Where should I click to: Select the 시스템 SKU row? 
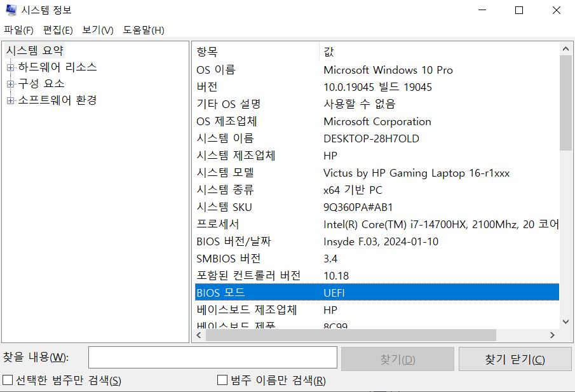point(377,207)
